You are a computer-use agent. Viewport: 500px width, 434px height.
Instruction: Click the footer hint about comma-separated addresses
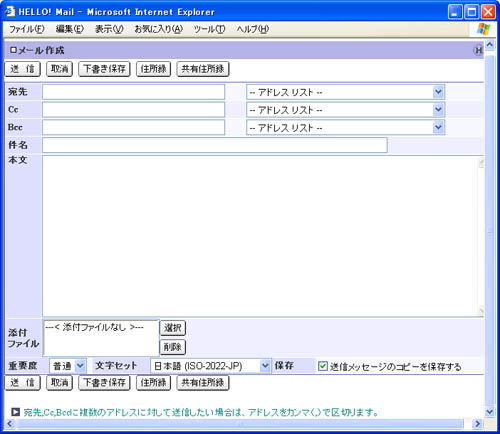201,412
